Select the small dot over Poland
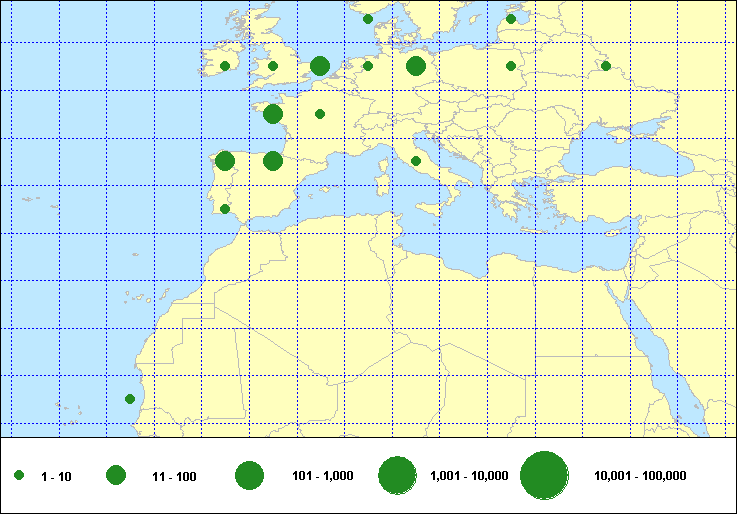 tap(511, 66)
